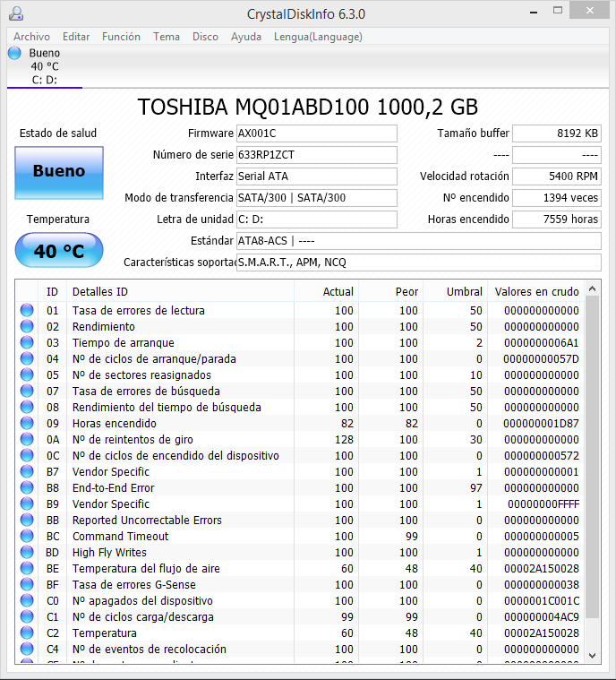Click status orb for High Fly Writes
The image size is (616, 680).
tap(27, 552)
